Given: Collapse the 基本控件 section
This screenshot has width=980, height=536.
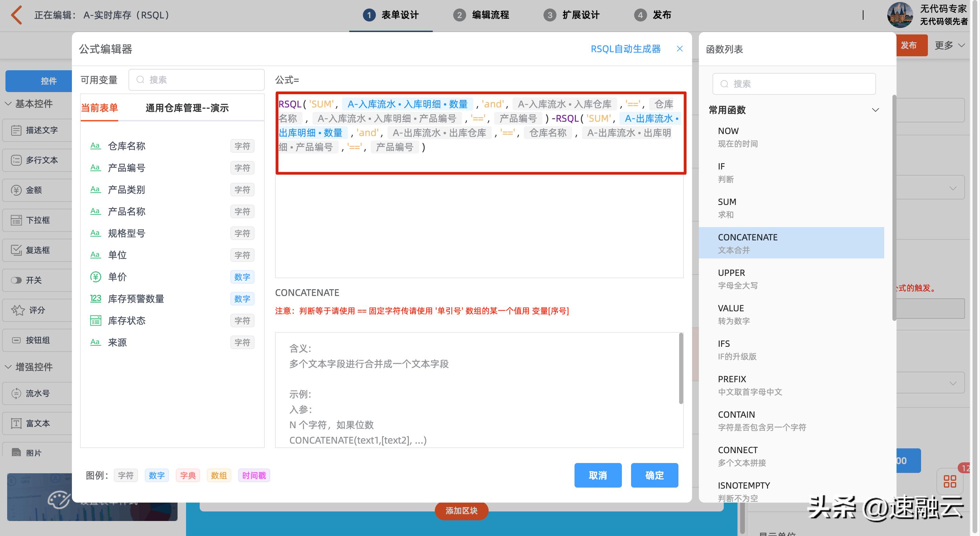Looking at the screenshot, I should tap(9, 104).
